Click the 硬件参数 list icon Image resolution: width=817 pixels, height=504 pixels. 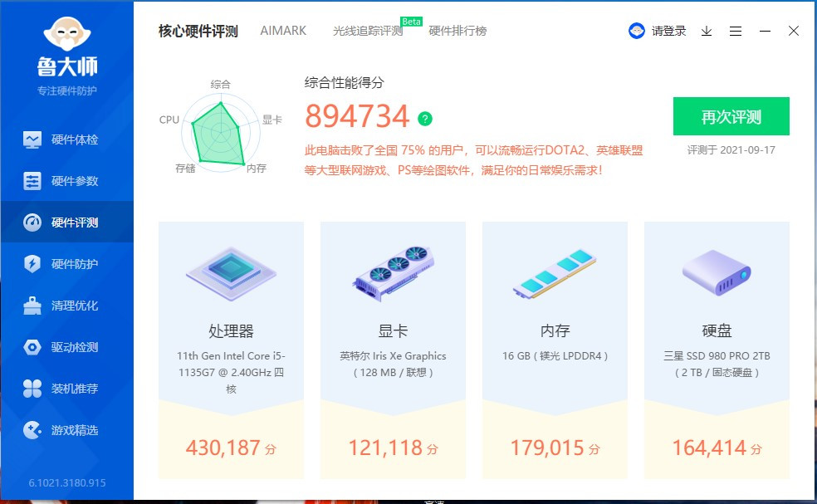click(x=32, y=181)
